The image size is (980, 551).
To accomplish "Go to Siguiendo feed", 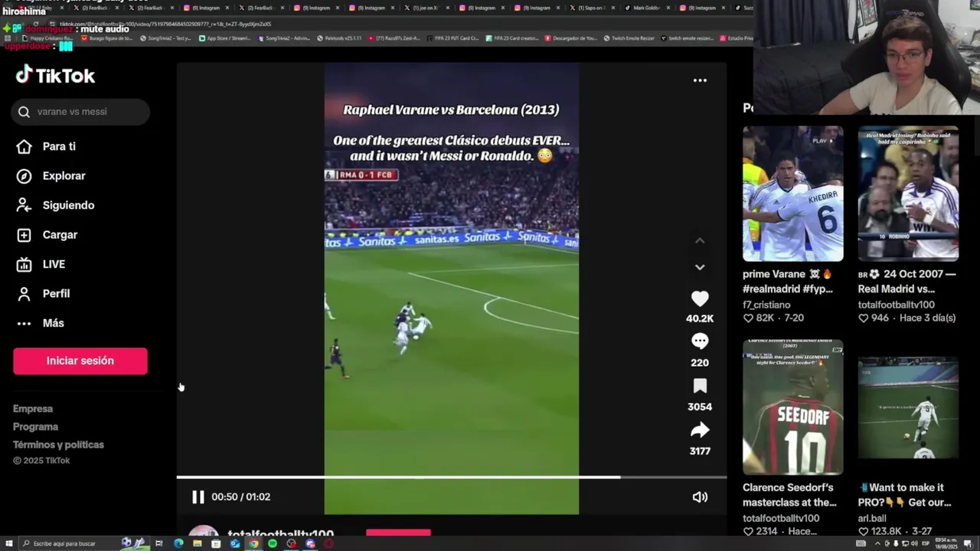I will pyautogui.click(x=56, y=205).
